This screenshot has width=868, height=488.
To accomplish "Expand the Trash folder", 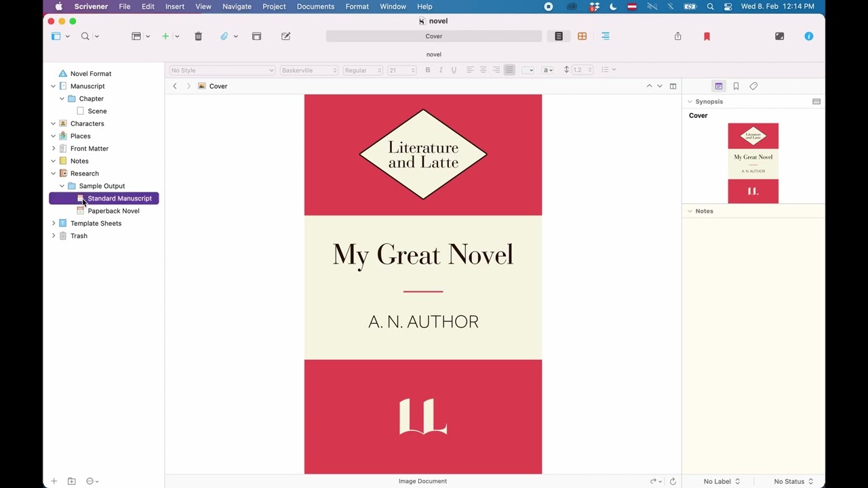I will pyautogui.click(x=54, y=236).
